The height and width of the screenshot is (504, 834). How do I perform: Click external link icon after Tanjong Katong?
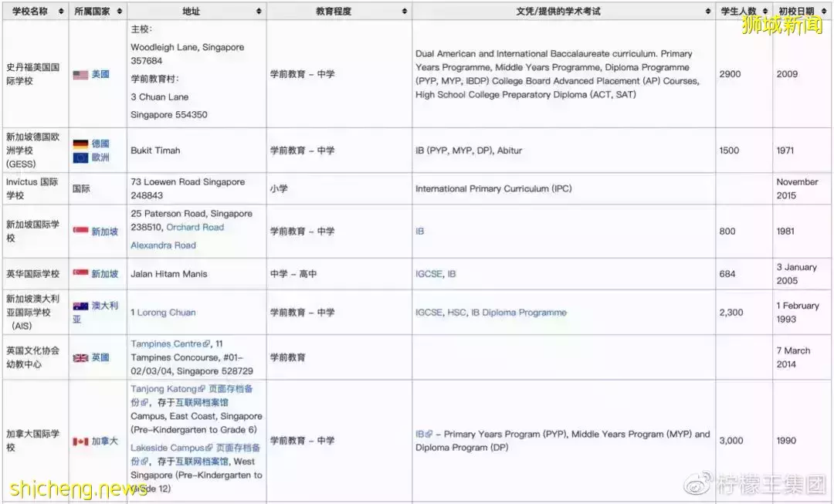point(202,389)
